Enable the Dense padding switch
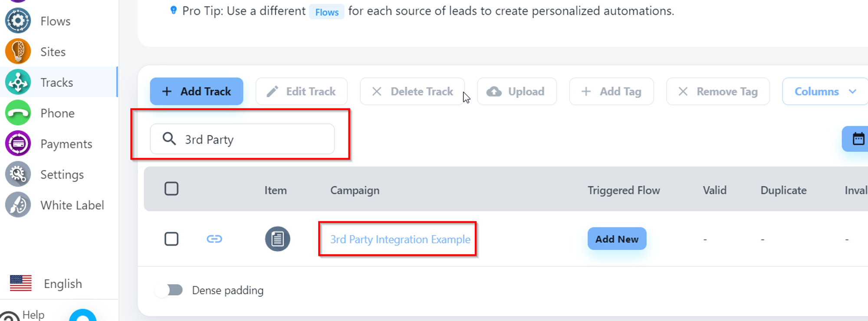Viewport: 868px width, 321px height. coord(169,290)
